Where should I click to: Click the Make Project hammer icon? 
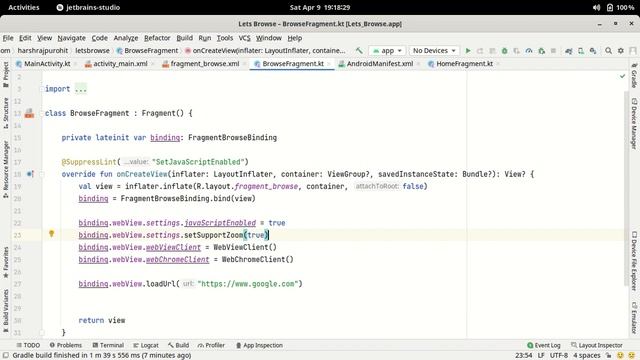(359, 51)
